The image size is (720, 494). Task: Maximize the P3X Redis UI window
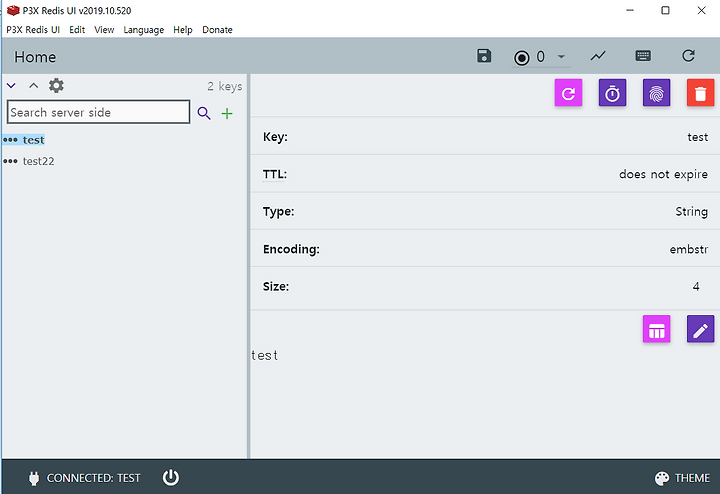665,10
